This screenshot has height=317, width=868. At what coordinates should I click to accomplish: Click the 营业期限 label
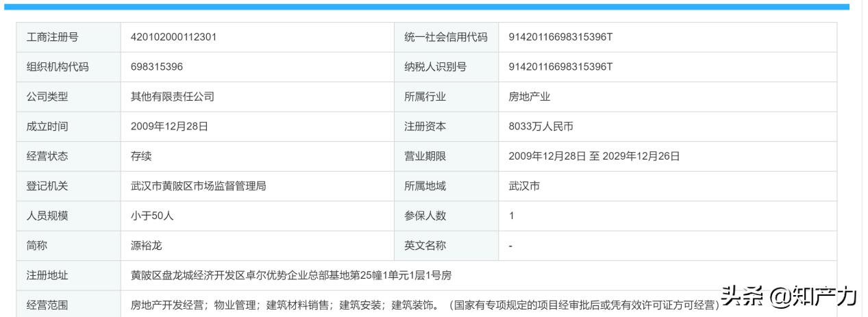425,156
